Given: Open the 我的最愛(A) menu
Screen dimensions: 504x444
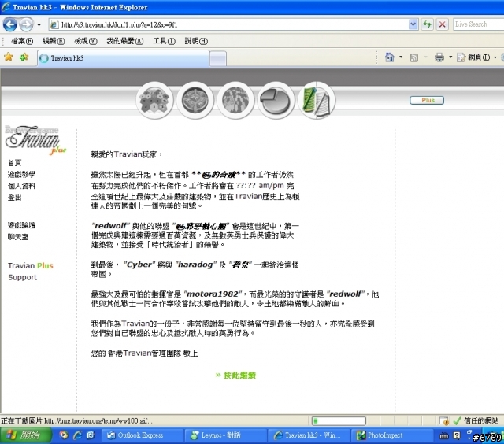Looking at the screenshot, I should tap(124, 41).
